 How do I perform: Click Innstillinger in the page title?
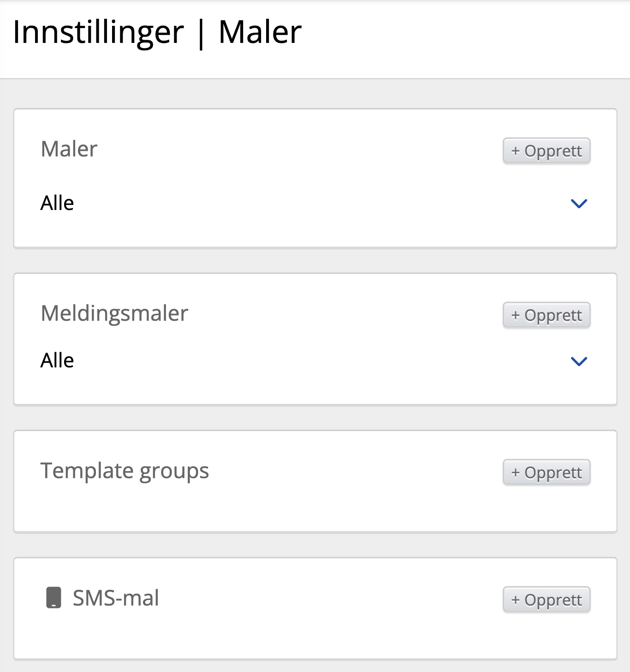pyautogui.click(x=98, y=32)
